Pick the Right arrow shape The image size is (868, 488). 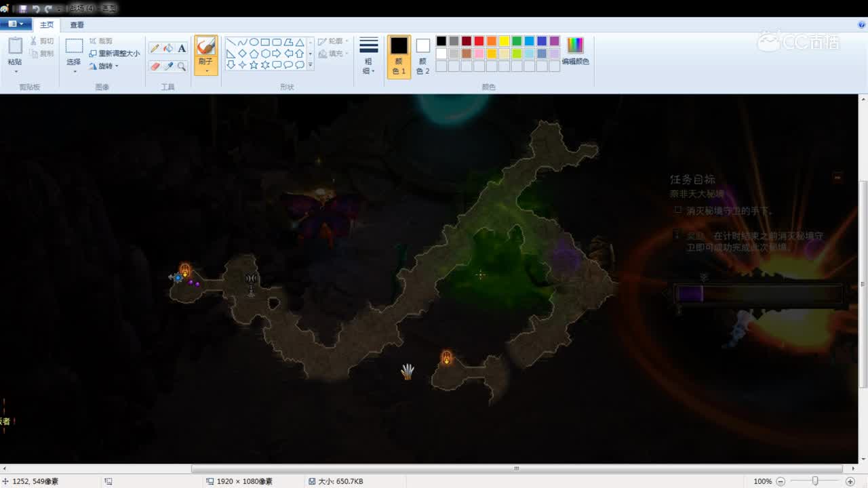coord(277,54)
